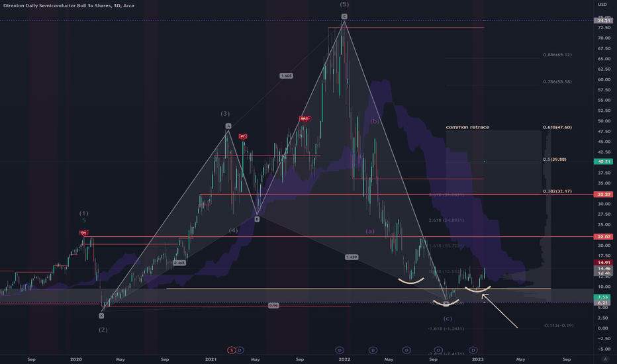Click the green 40.21 price label

point(604,161)
